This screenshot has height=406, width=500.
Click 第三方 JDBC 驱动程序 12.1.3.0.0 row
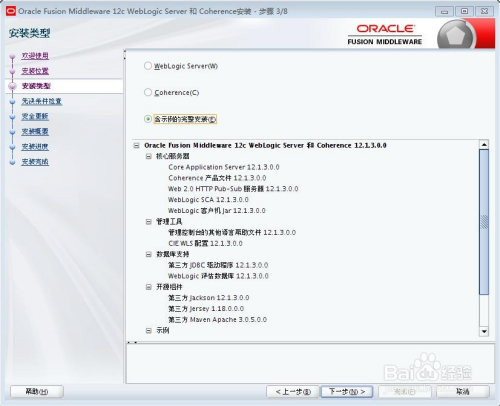[218, 265]
